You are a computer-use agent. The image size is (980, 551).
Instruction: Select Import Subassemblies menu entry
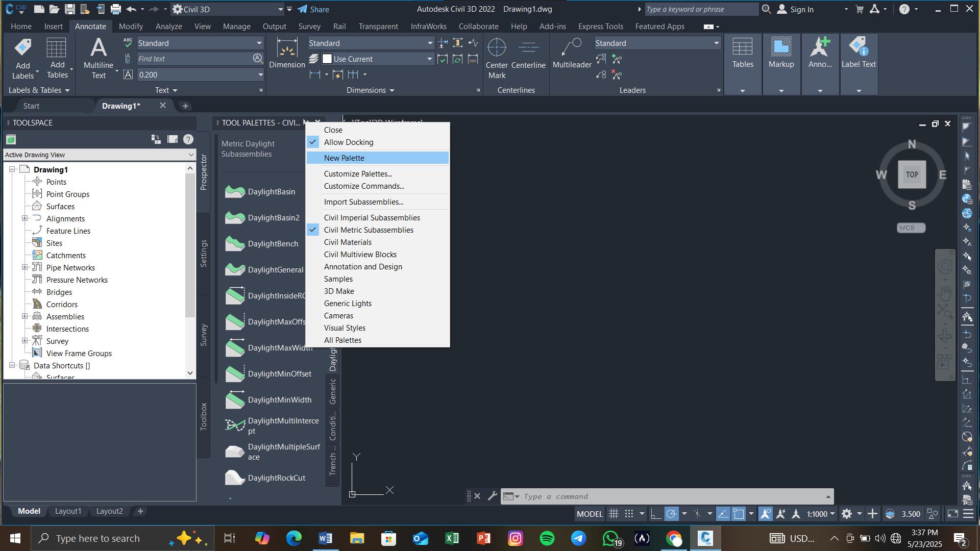[378, 202]
